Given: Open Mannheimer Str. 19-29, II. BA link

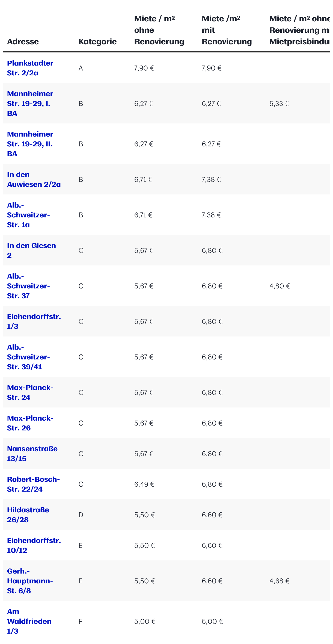Looking at the screenshot, I should point(30,144).
